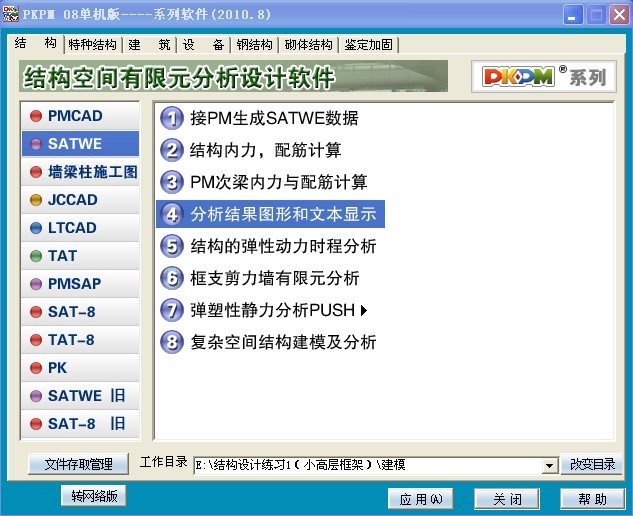
Task: Choose 结构内力,配筋计算 text entry
Action: (x=266, y=150)
